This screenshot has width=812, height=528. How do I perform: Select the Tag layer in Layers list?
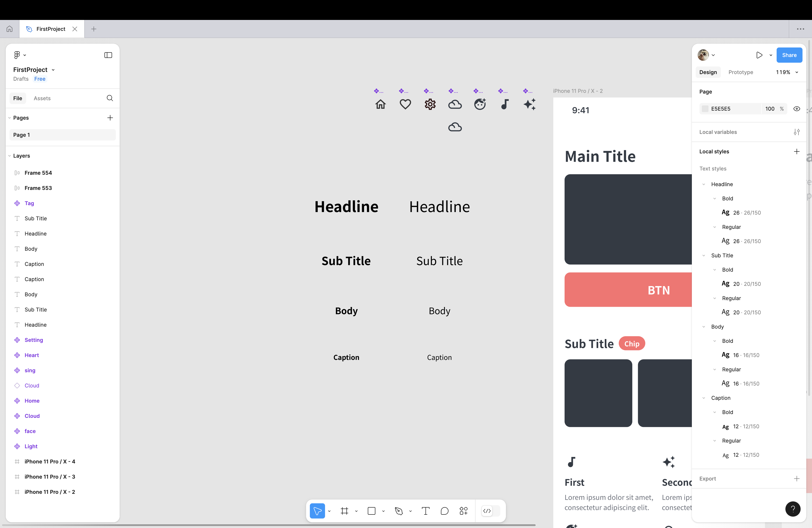pyautogui.click(x=29, y=203)
